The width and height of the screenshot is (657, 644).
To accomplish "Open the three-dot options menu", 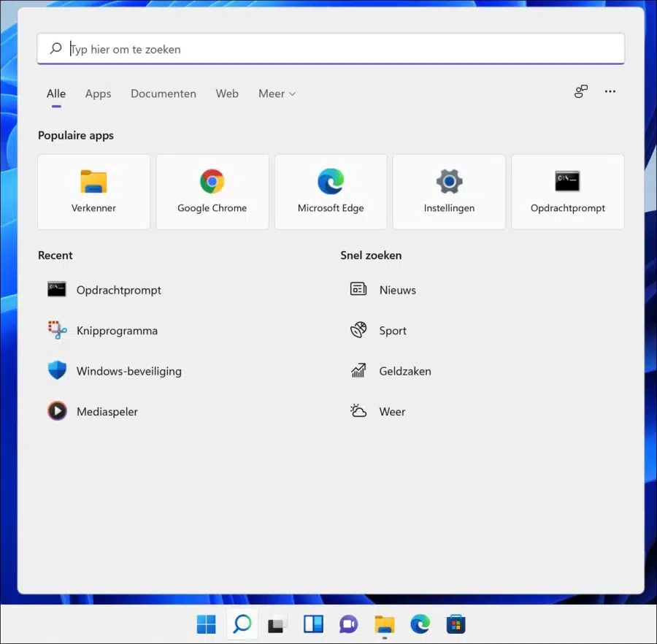I will point(610,91).
